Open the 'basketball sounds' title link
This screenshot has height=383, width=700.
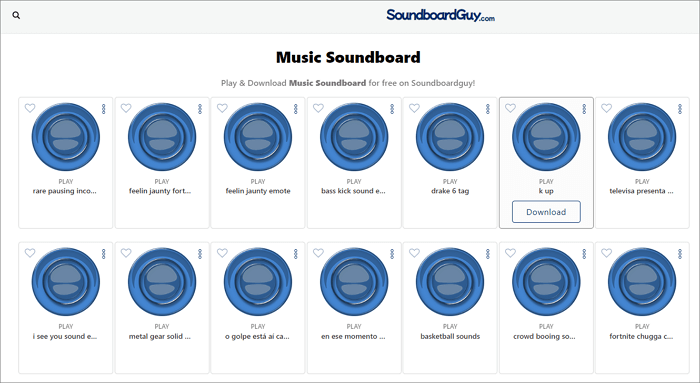[450, 336]
